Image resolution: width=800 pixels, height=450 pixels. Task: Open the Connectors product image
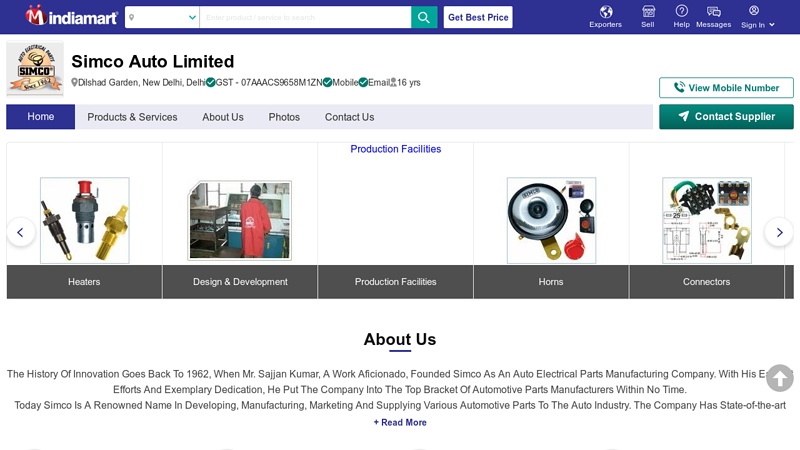707,220
